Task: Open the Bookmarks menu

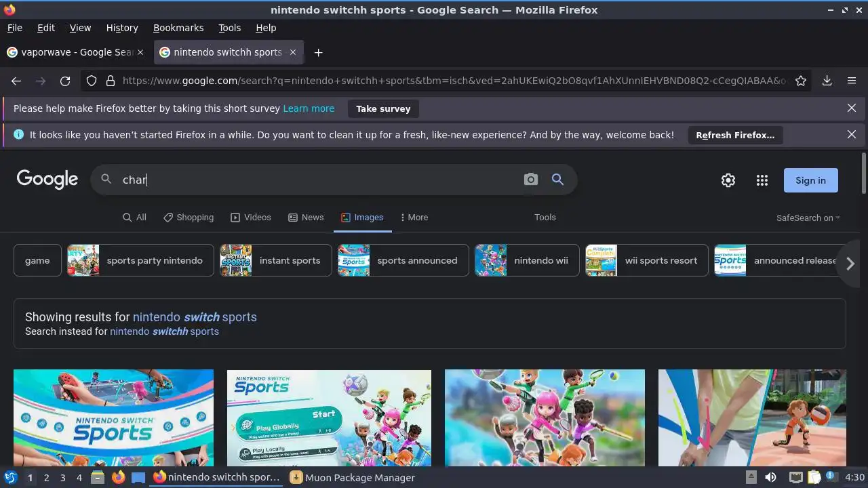Action: click(x=178, y=28)
